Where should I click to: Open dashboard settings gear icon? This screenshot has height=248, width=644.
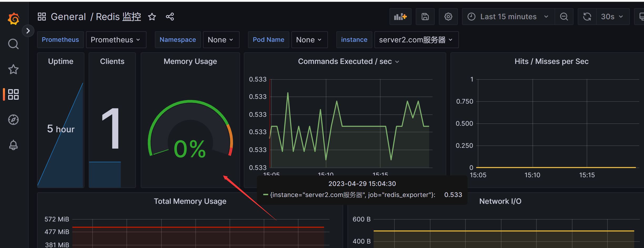click(448, 17)
